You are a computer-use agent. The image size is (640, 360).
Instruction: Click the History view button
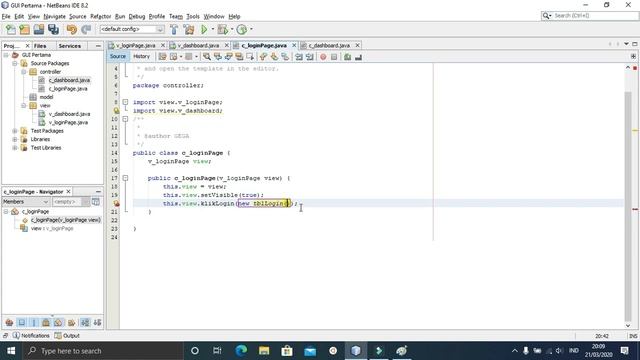point(141,56)
